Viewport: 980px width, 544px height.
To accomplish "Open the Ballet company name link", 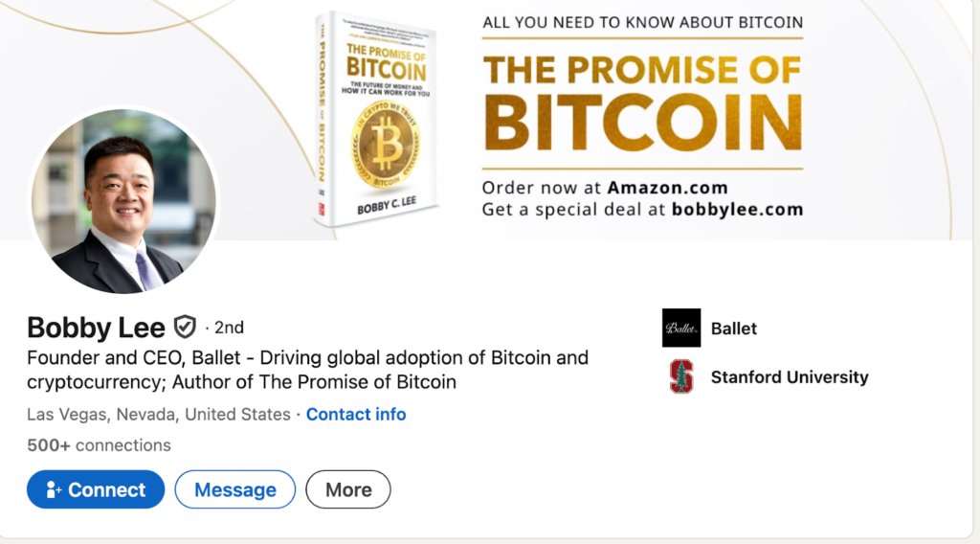I will pyautogui.click(x=734, y=329).
